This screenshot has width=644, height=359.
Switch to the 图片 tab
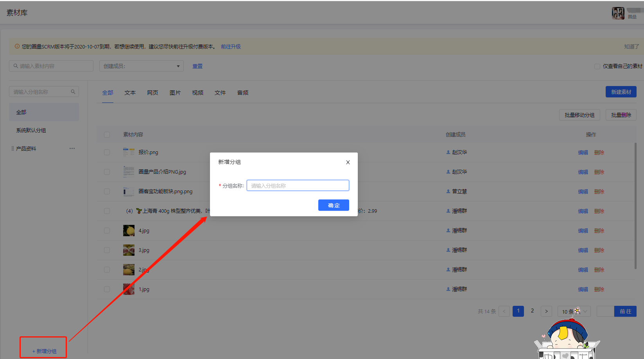coord(175,93)
